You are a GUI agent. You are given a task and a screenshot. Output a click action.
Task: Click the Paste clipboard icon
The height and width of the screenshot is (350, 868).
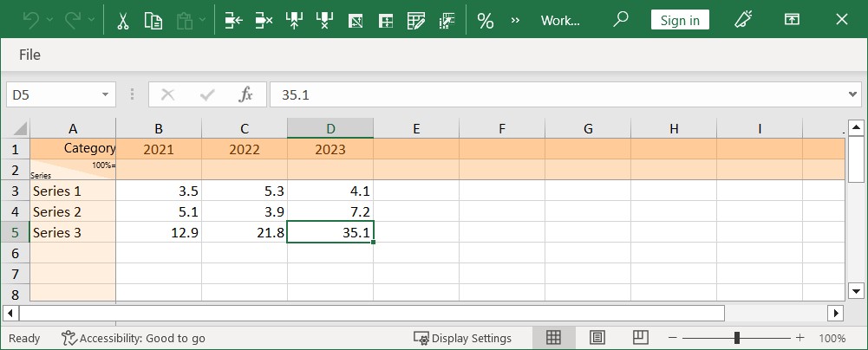(185, 21)
